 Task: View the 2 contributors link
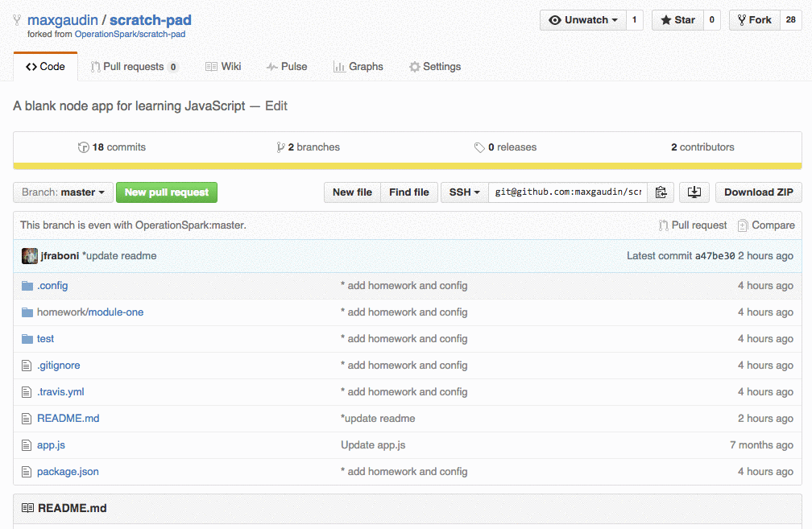coord(702,147)
